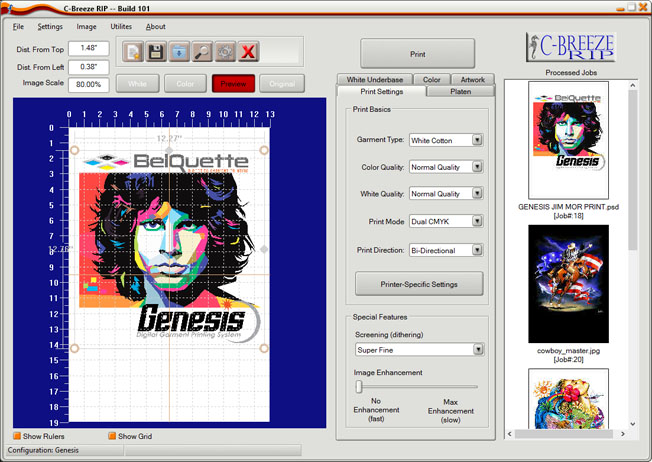Select the GENESIS JIM MOR PRINT thumbnail
Screen dimensions: 652x462
(x=568, y=140)
